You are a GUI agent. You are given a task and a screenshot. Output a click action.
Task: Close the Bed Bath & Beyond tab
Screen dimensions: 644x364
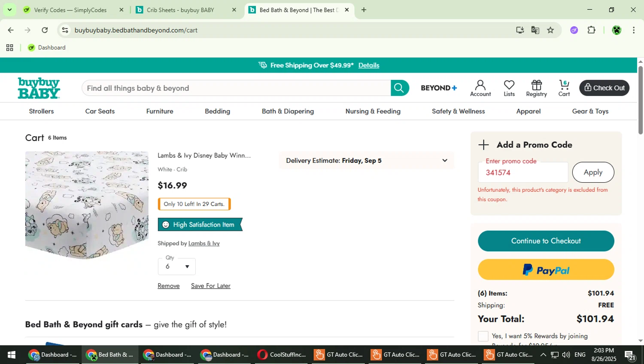347,10
